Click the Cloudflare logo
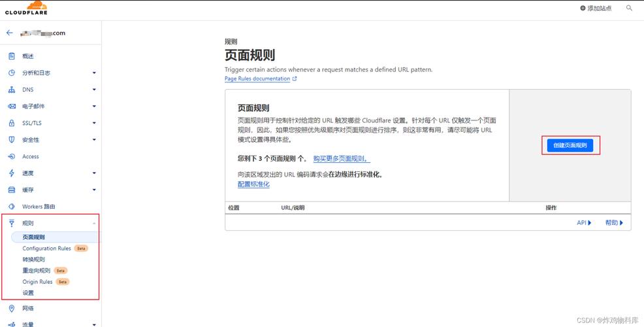The height and width of the screenshot is (327, 644). (x=26, y=8)
